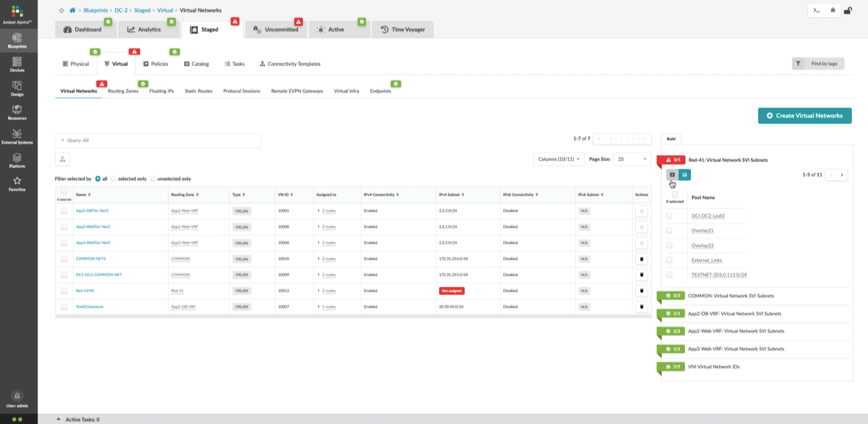The width and height of the screenshot is (868, 424).
Task: Select the COMMON-NET2 row checkbox
Action: coord(64,259)
